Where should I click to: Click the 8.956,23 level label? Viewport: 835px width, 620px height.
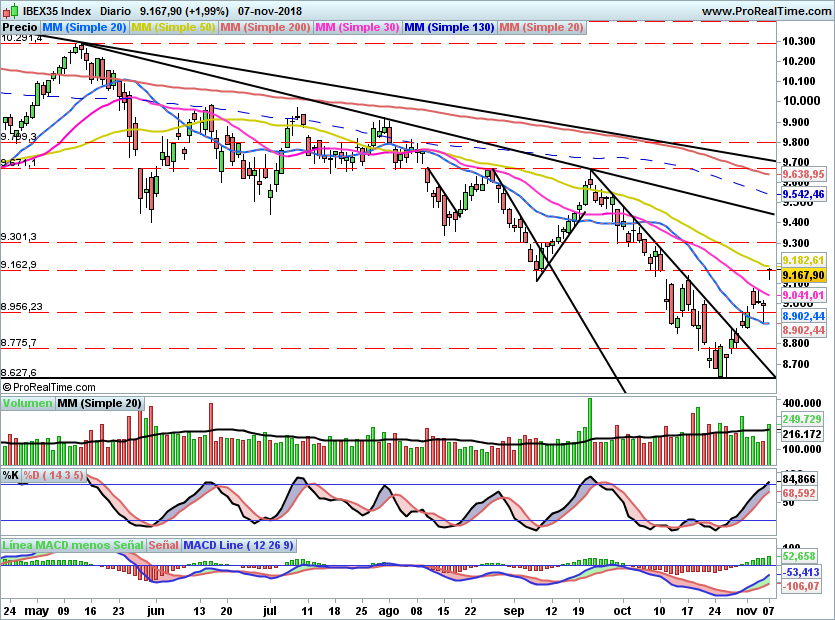coord(21,306)
